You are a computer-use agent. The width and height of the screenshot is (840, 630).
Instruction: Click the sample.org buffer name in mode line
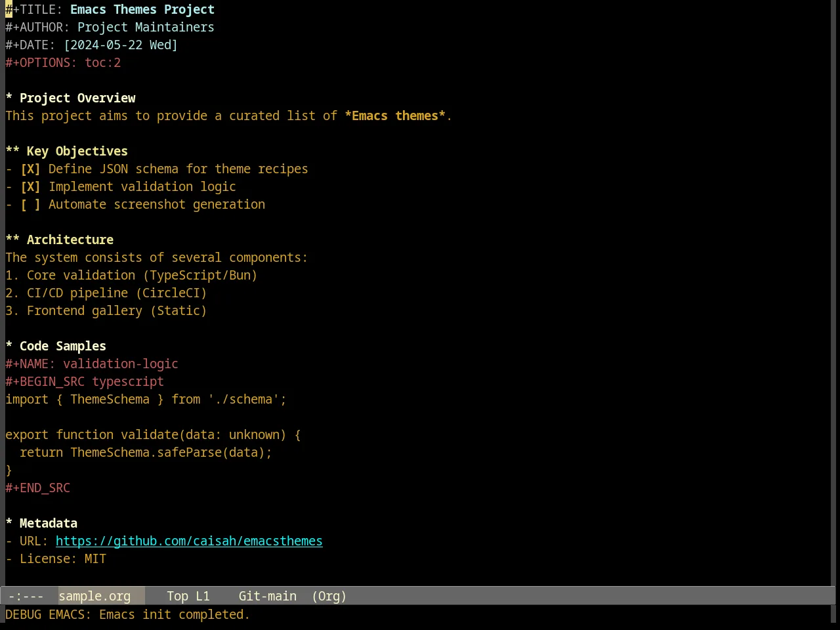tap(94, 597)
